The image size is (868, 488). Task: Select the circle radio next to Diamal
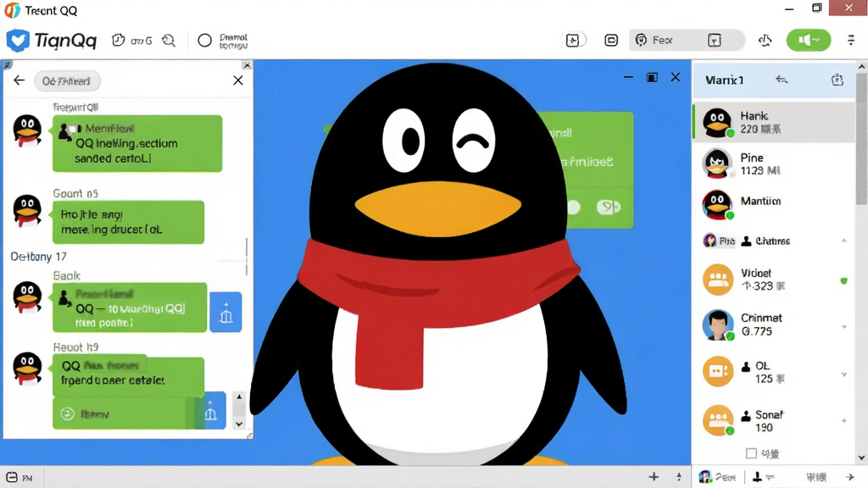pos(205,41)
